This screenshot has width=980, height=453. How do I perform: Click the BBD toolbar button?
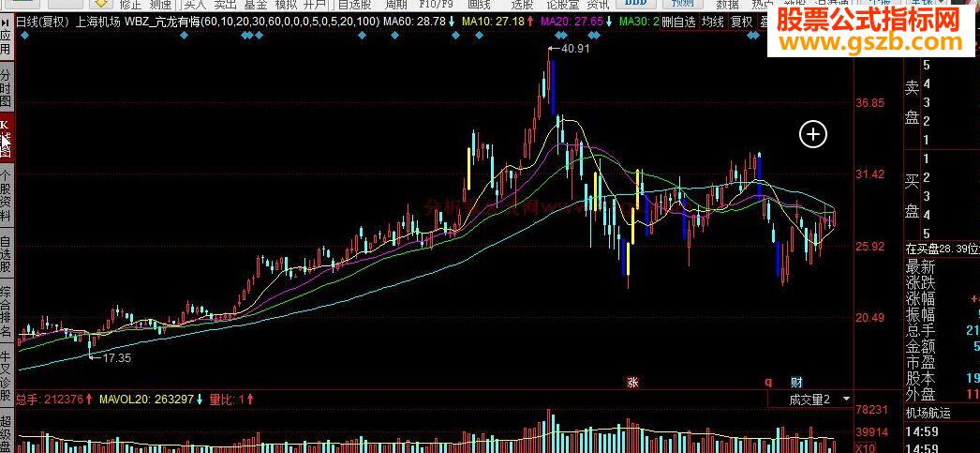coord(636,4)
